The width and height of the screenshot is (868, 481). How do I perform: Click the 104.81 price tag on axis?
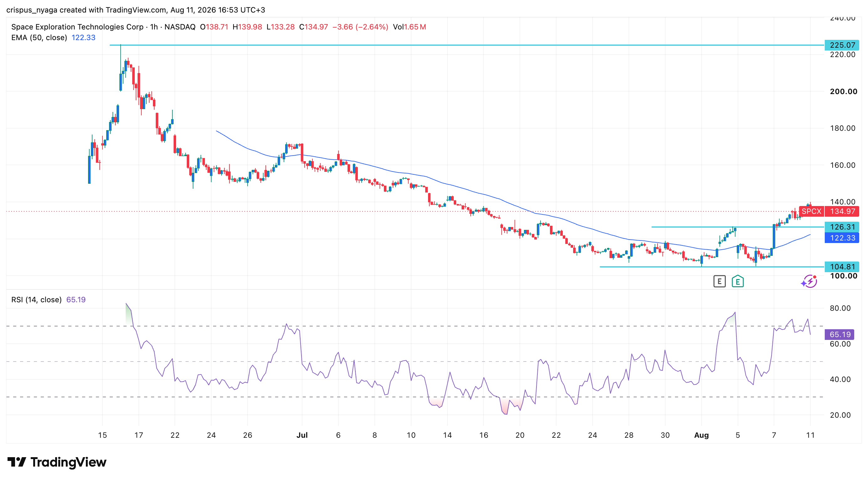[842, 267]
